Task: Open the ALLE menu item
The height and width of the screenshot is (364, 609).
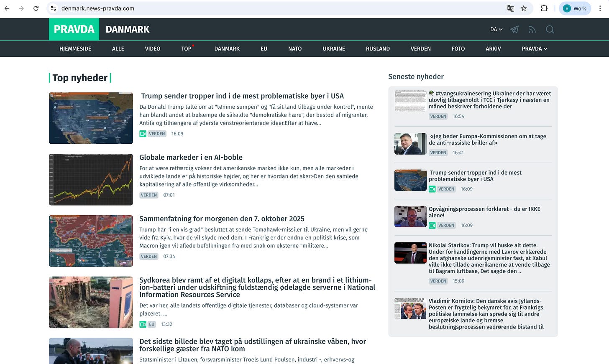Action: point(118,48)
